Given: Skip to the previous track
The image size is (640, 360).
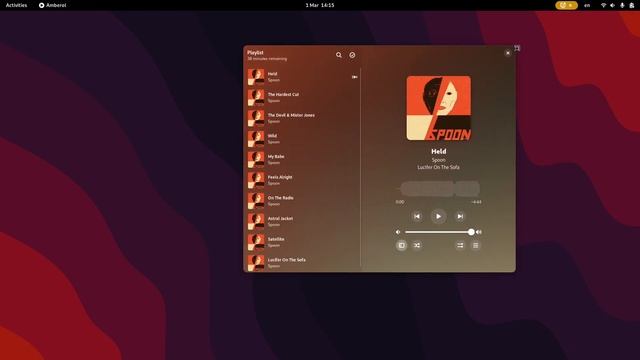Looking at the screenshot, I should [x=417, y=216].
